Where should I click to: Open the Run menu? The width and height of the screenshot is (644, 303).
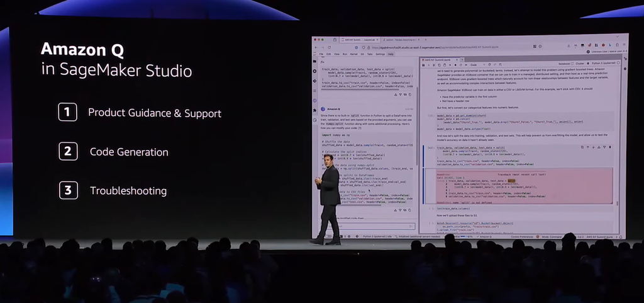point(345,54)
